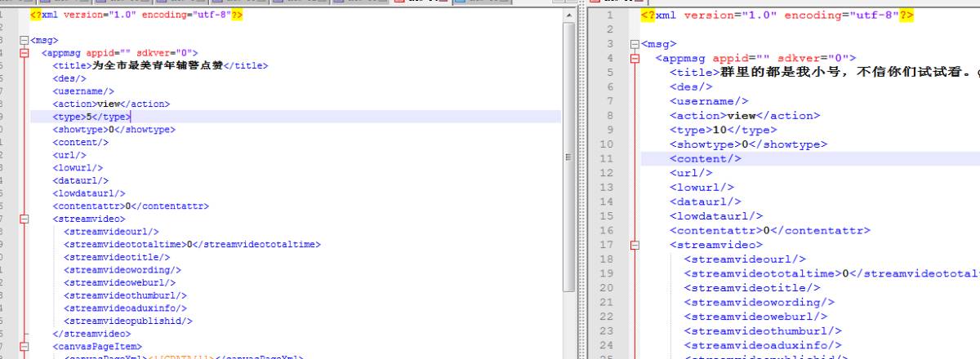Click the <type>5</type> line in left pane
This screenshot has height=359, width=980.
point(91,117)
